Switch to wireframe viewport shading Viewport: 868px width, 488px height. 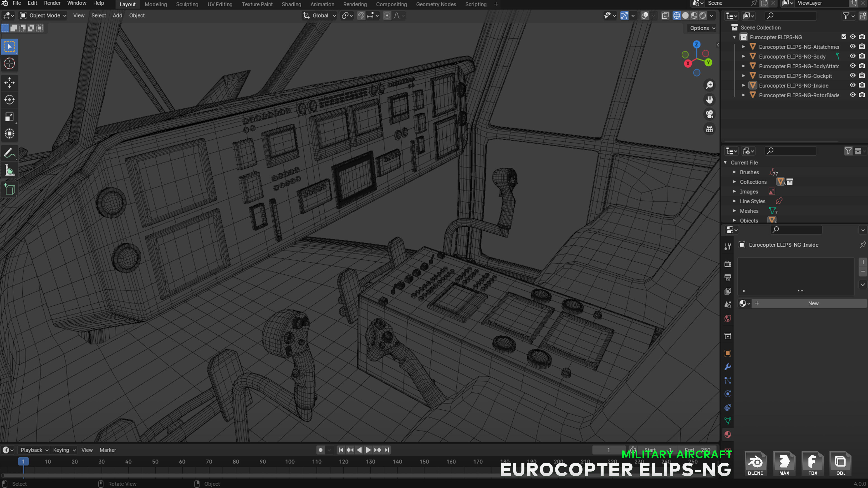676,16
